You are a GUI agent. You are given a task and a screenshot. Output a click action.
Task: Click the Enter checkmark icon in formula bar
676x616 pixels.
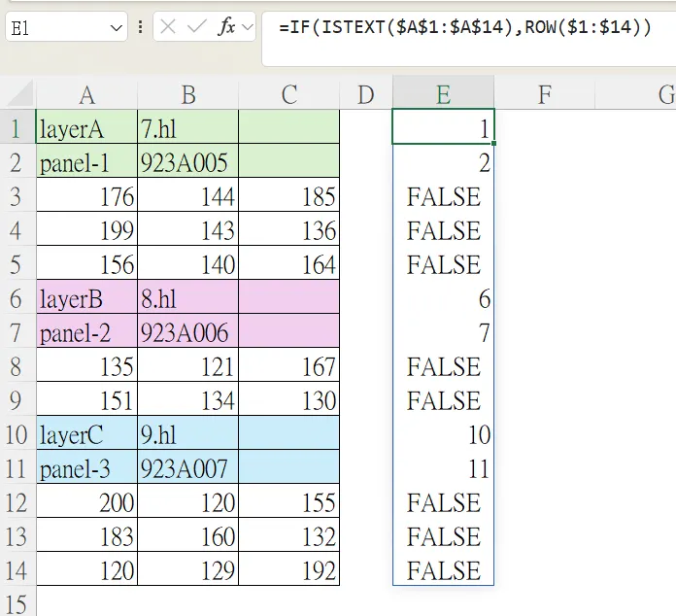pyautogui.click(x=197, y=27)
